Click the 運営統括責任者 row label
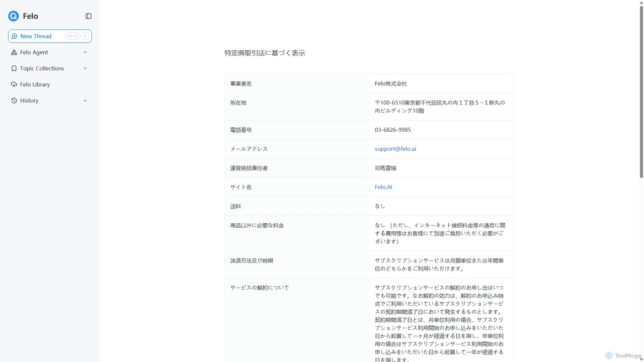The image size is (644, 362). tap(249, 168)
